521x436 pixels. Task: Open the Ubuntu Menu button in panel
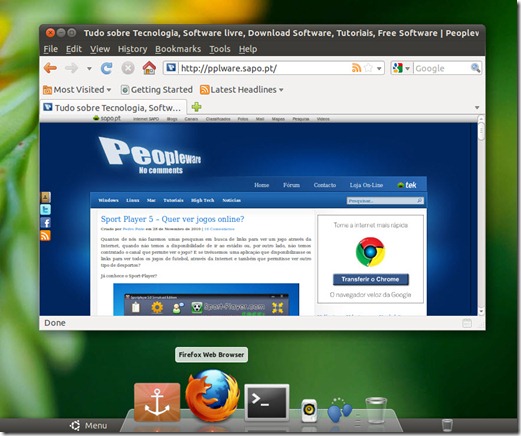(x=89, y=426)
